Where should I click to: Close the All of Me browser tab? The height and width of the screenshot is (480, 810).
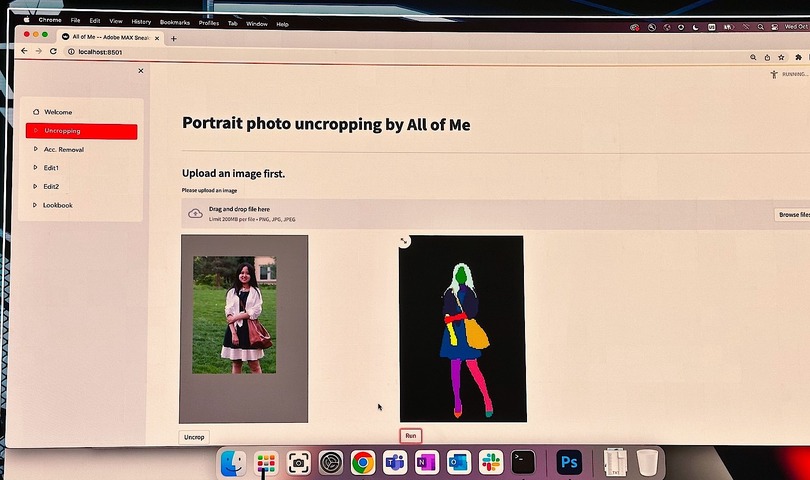[x=157, y=38]
